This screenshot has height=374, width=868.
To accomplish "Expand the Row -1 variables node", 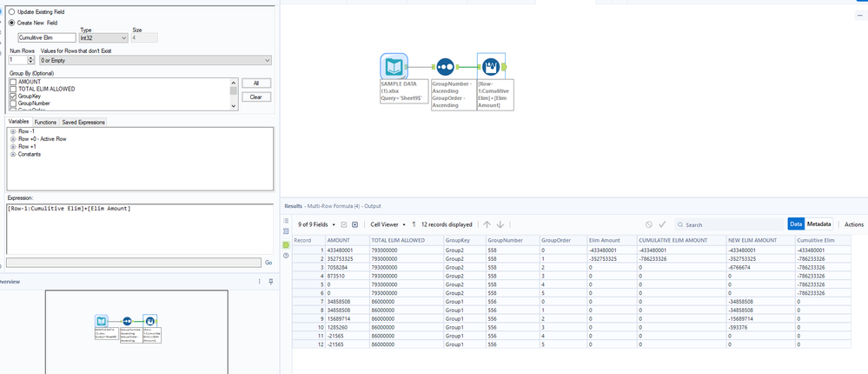I will (x=13, y=131).
